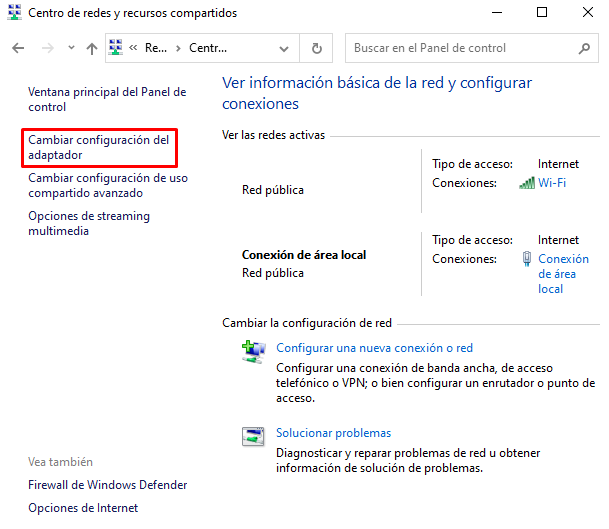Click the network icon in address bar
Screen dimensions: 609x529
[116, 47]
